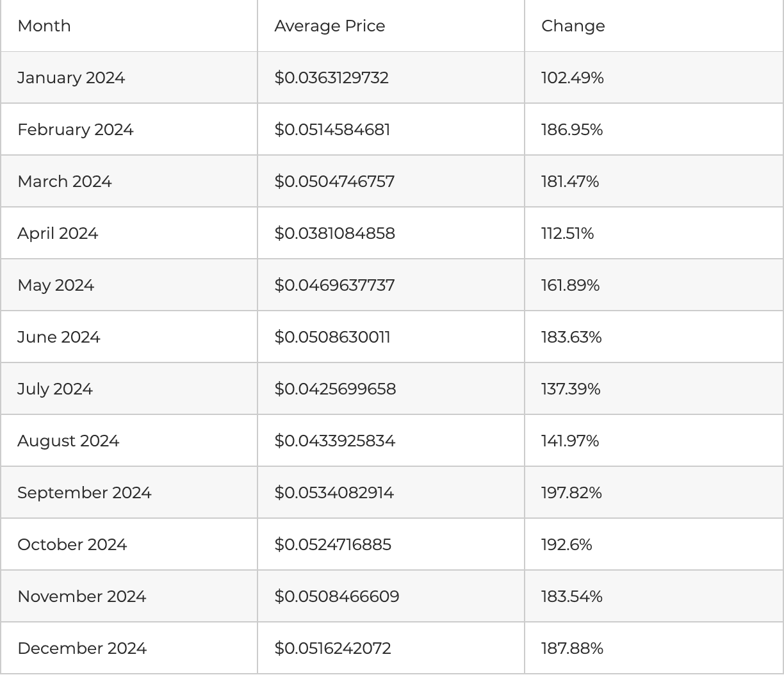
Task: Select the January 2024 cell
Action: pos(71,77)
